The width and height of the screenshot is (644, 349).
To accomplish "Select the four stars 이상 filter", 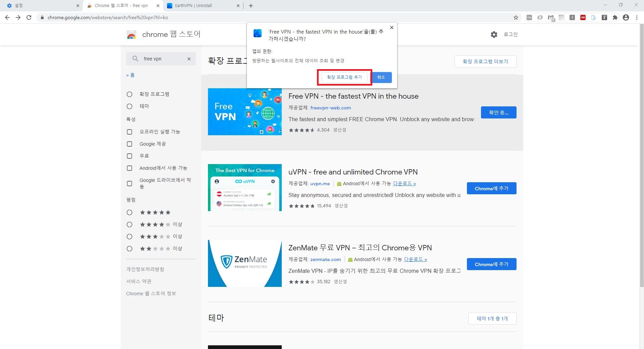I will [x=129, y=225].
